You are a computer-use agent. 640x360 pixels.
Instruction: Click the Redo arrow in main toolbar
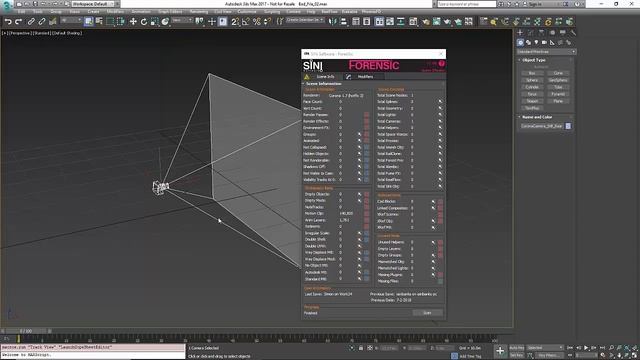[x=18, y=22]
